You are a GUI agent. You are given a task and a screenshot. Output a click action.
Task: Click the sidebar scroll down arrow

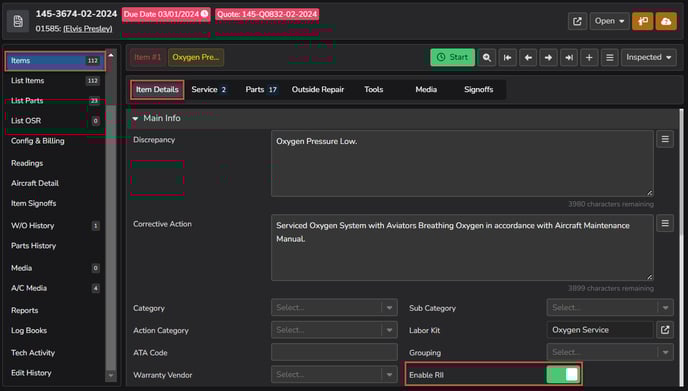point(111,375)
